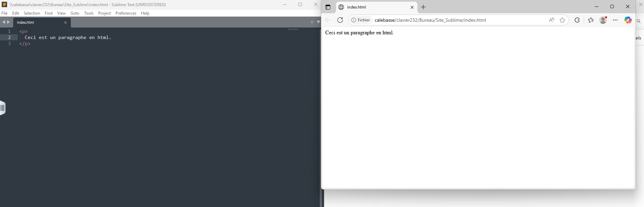Open Edge extensions puzzle icon

(577, 20)
